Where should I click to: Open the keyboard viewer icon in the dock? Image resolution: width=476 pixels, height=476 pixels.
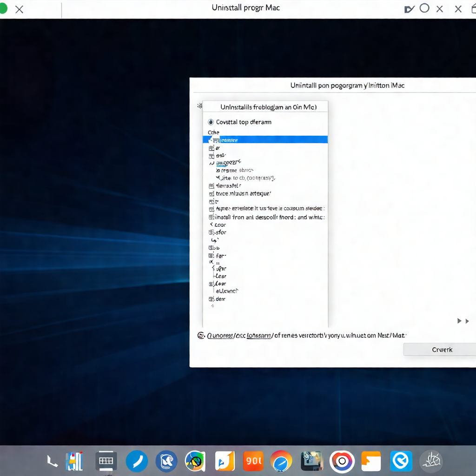point(106,461)
